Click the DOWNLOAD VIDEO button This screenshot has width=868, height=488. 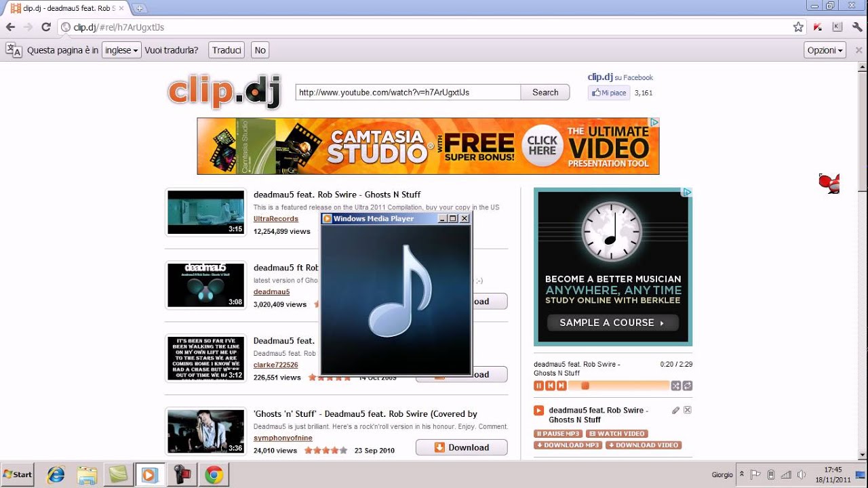click(x=644, y=445)
